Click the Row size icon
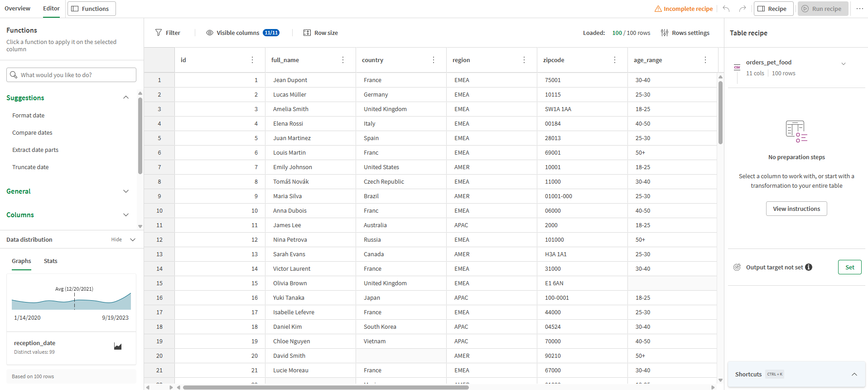Viewport: 868px width, 390px height. point(307,33)
